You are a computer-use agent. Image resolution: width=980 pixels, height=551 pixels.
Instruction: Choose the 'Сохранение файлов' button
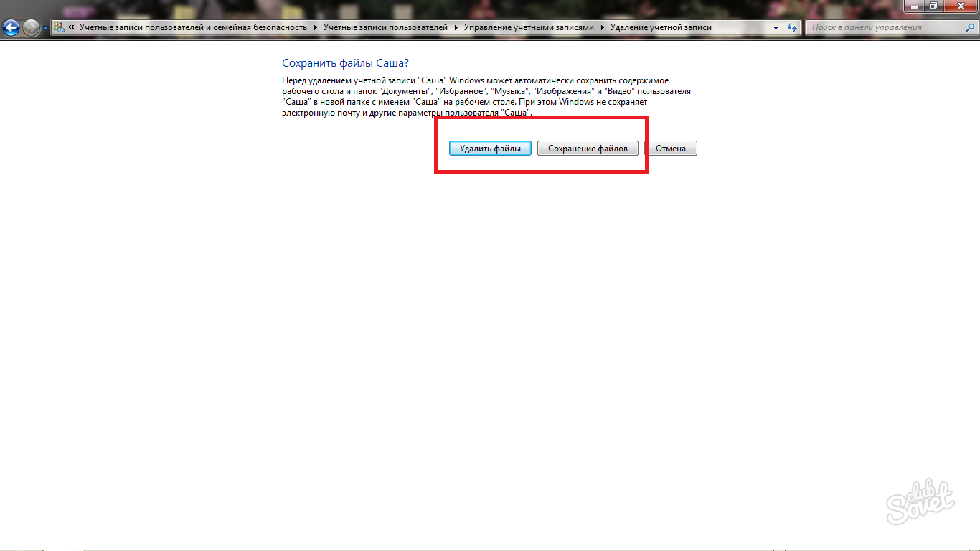(588, 149)
